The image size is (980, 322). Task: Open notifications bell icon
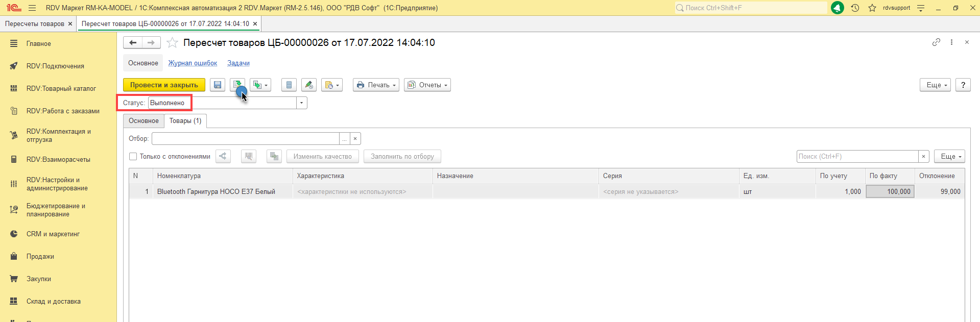(x=838, y=8)
